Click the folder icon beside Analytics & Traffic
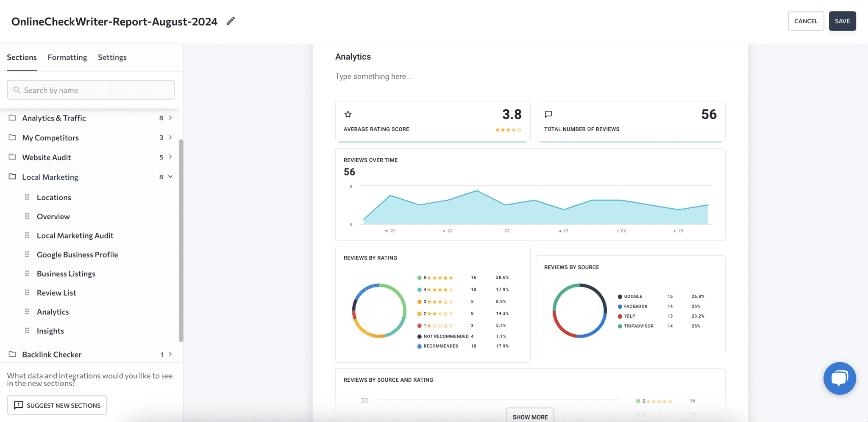 [x=12, y=117]
